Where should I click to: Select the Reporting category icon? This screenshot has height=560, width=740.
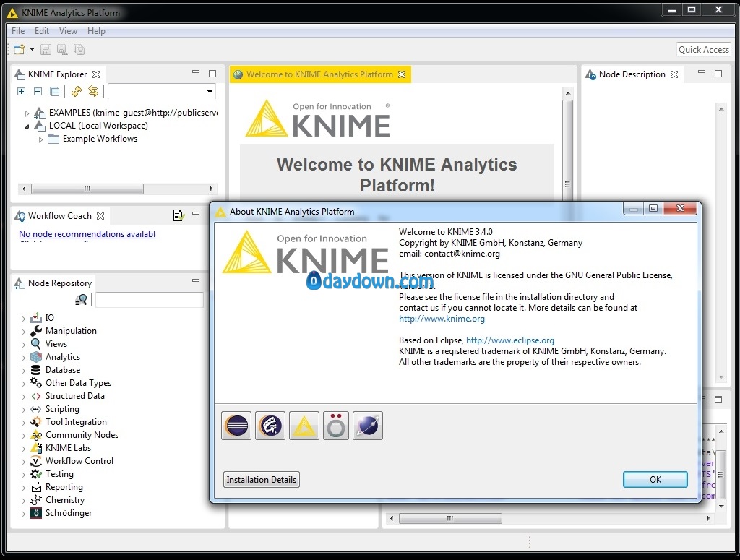tap(36, 487)
